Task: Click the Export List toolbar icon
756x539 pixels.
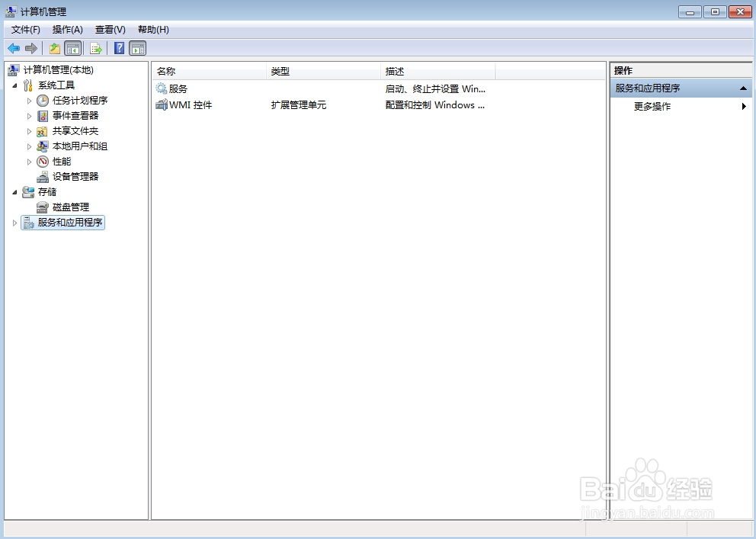Action: pyautogui.click(x=96, y=48)
